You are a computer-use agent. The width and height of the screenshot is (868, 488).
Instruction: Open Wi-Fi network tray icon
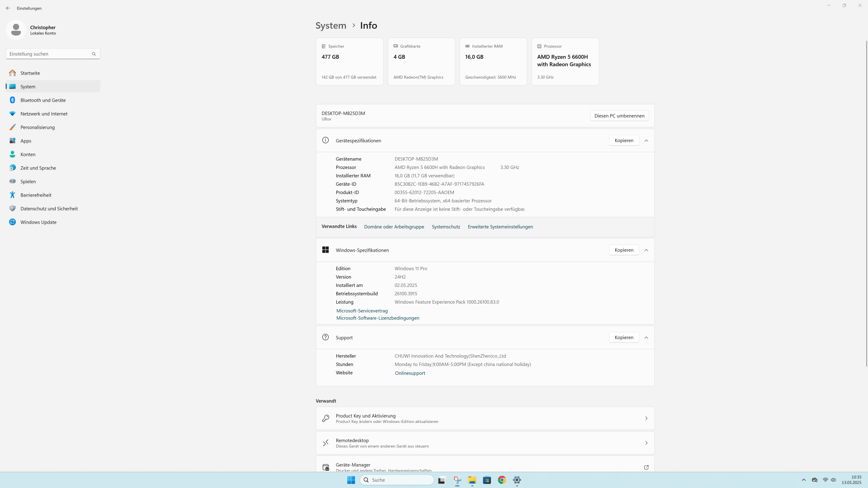tap(825, 480)
